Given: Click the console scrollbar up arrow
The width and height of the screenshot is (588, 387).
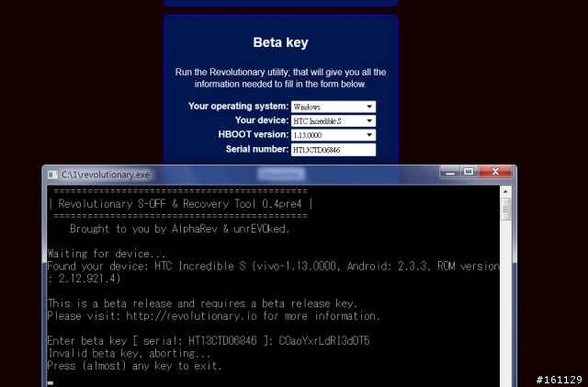Looking at the screenshot, I should click(505, 191).
